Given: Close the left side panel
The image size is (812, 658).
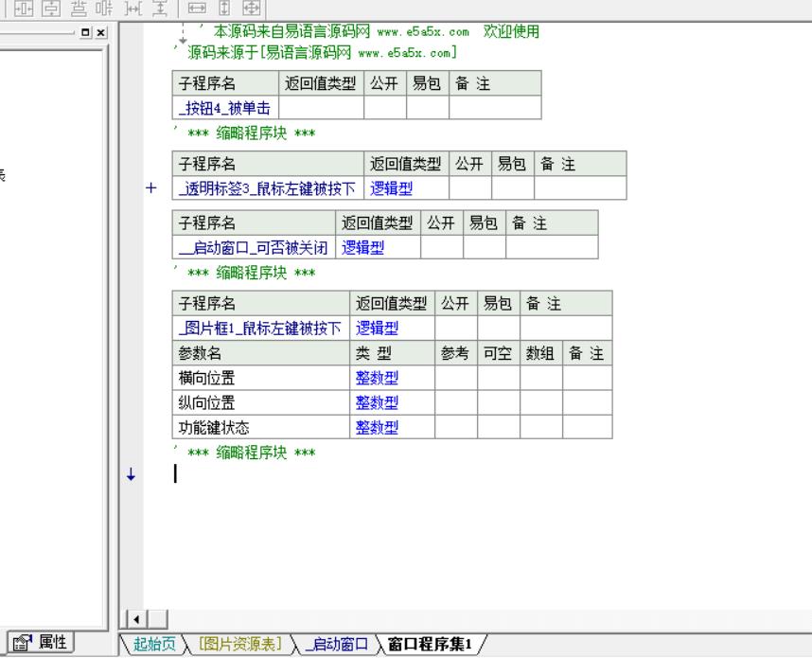Looking at the screenshot, I should point(101,32).
